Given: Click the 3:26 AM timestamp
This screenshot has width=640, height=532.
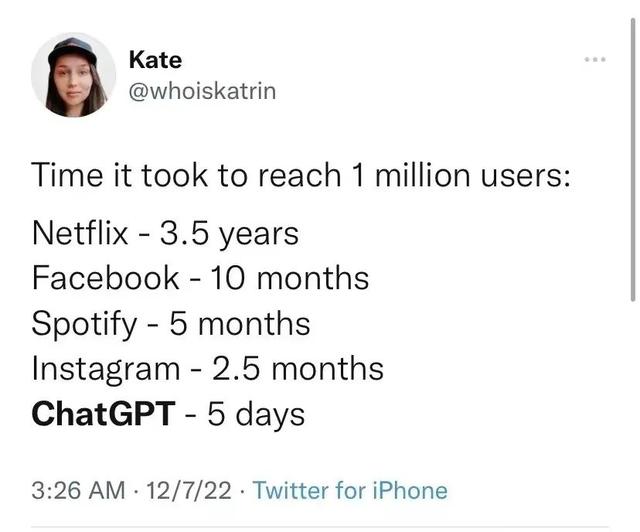Looking at the screenshot, I should point(78,490).
